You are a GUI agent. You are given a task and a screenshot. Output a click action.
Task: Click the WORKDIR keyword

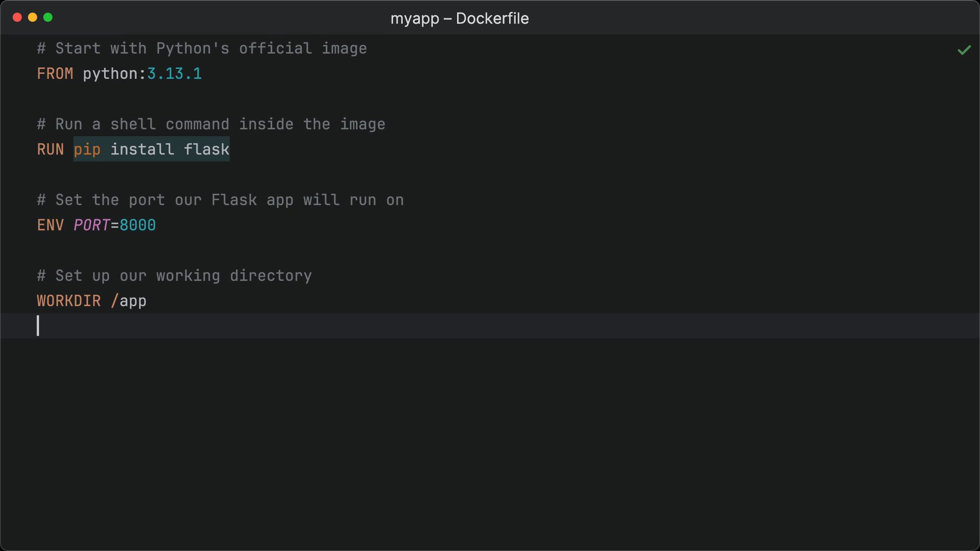tap(69, 301)
